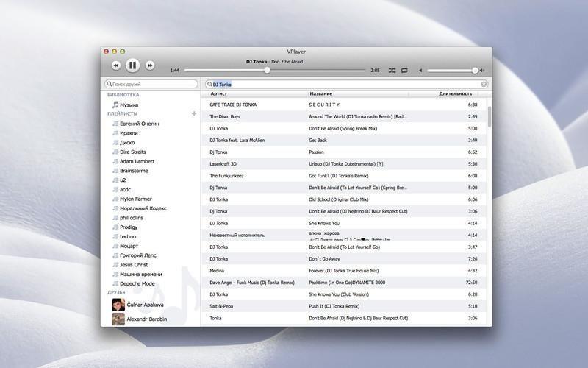Viewport: 588px width, 368px height.
Task: Sort by the Артист column header
Action: click(x=218, y=93)
